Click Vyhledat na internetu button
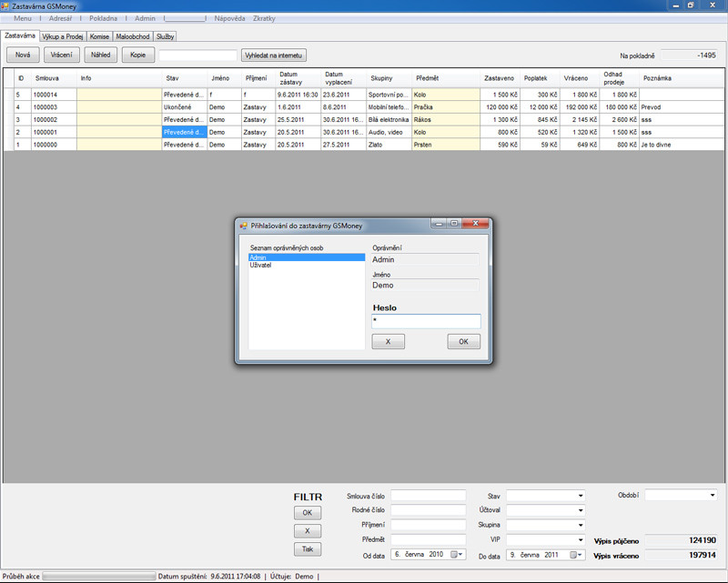Viewport: 728px width, 583px height. [274, 55]
